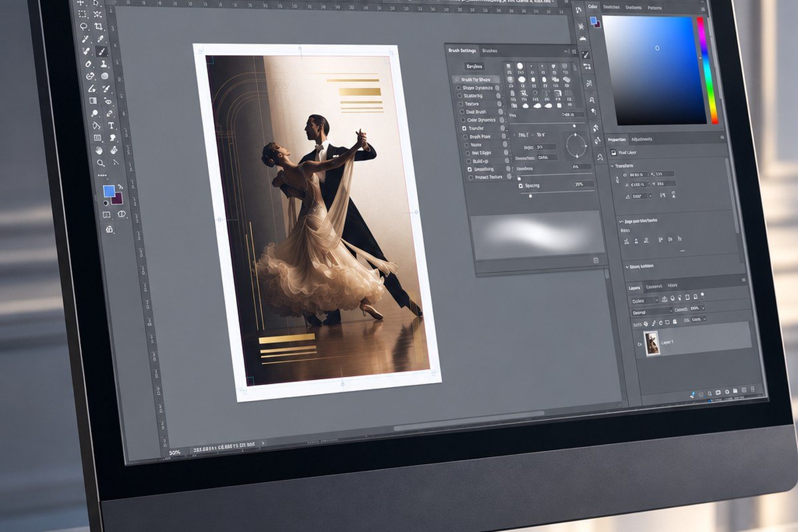Click the 50% zoom level in status bar

click(174, 452)
